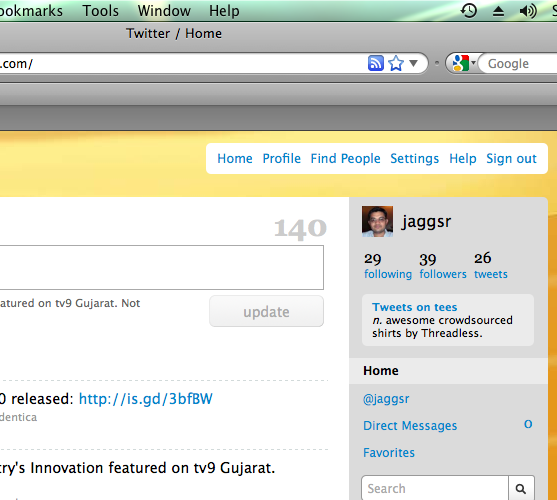The height and width of the screenshot is (500, 557).
Task: Click the jaggsr username in sidebar
Action: pyautogui.click(x=426, y=222)
